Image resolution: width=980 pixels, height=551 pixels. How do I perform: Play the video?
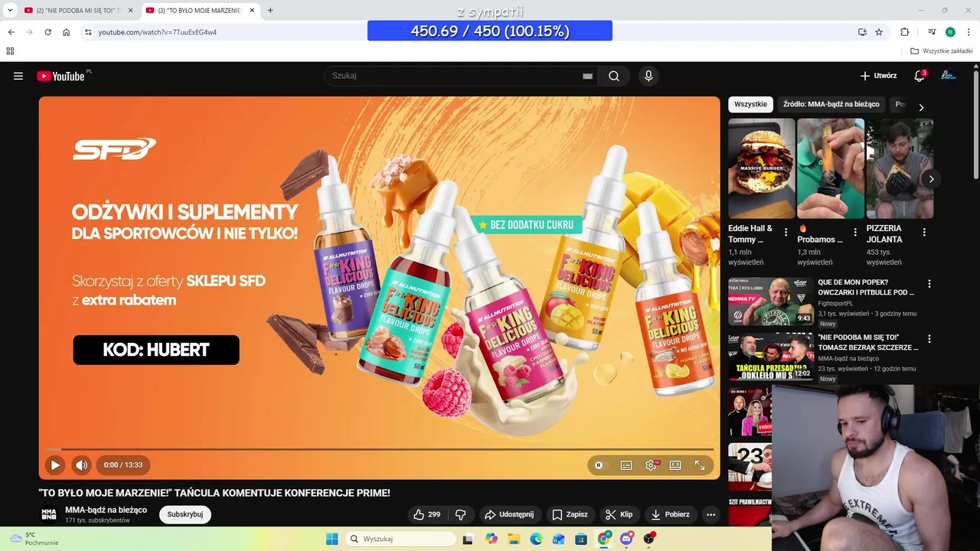coord(55,465)
